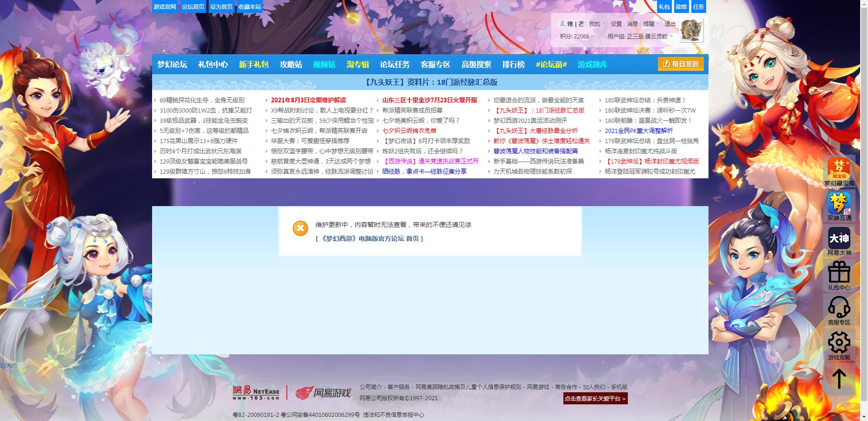868x421 pixels.
Task: Click 《梦幻西游》电脑版官方论坛 首页 link
Action: (x=370, y=239)
